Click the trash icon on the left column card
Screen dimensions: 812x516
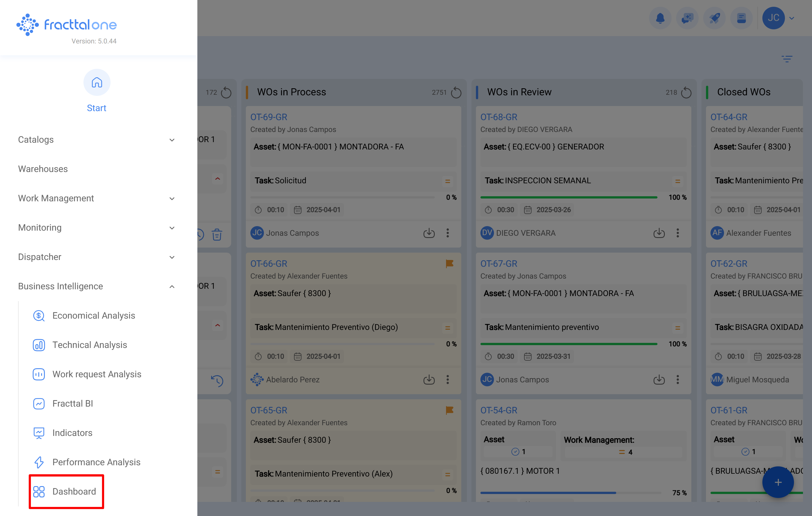[x=217, y=234]
